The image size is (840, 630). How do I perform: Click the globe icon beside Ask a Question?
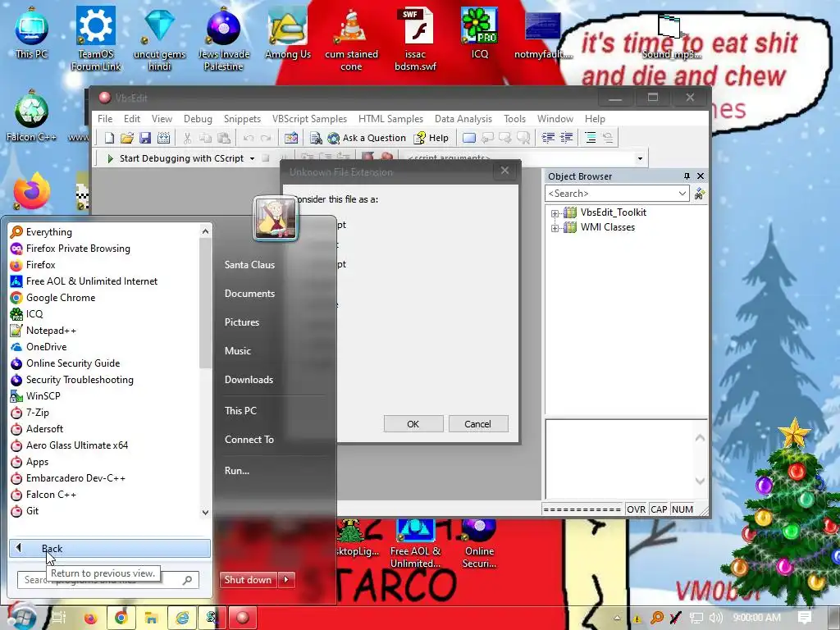pos(333,138)
